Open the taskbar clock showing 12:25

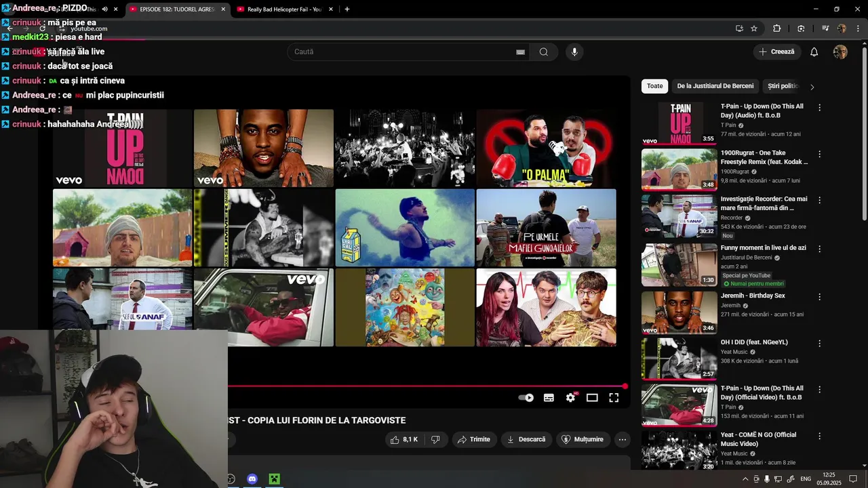click(829, 479)
